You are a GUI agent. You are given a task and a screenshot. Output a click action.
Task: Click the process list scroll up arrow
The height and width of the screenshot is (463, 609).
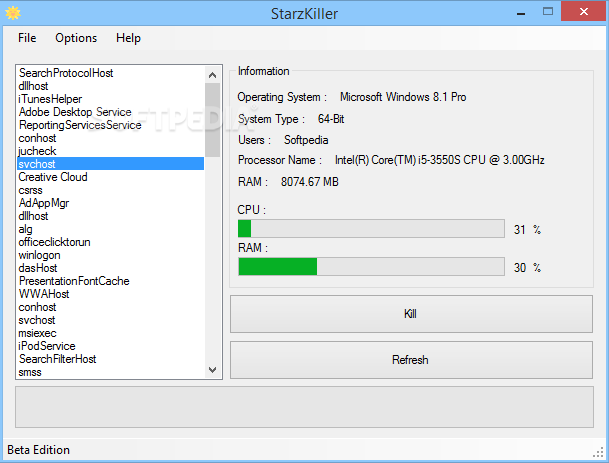coord(212,75)
